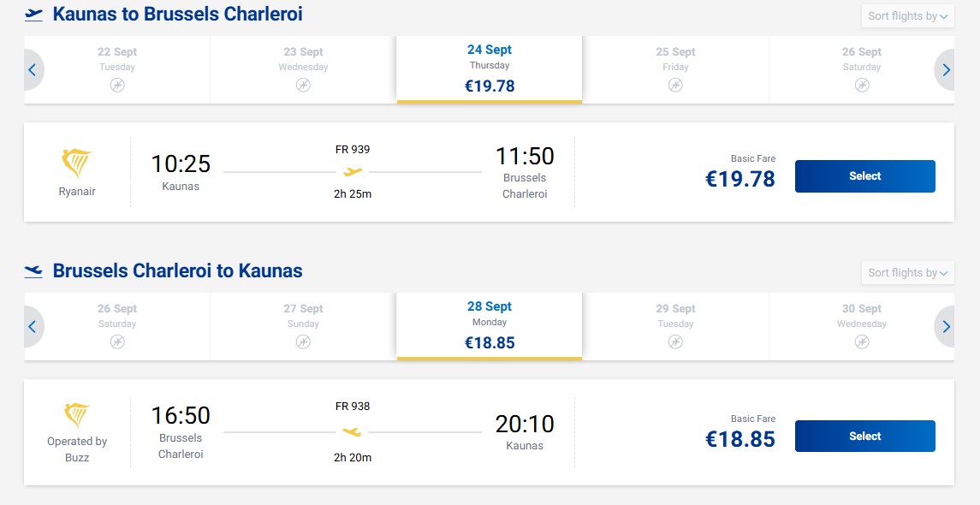Viewport: 980px width, 505px height.
Task: Click the next dates arrow for return flights
Action: pos(945,326)
